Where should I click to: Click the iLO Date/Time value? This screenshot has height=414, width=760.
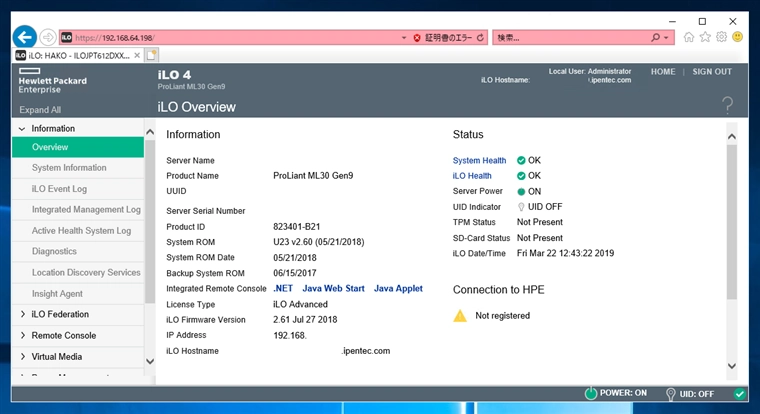[565, 253]
